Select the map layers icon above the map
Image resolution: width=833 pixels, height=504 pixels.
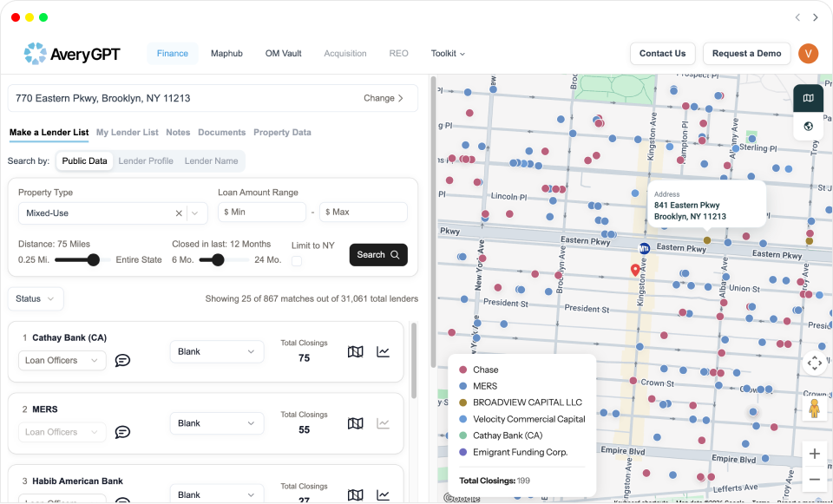808,98
